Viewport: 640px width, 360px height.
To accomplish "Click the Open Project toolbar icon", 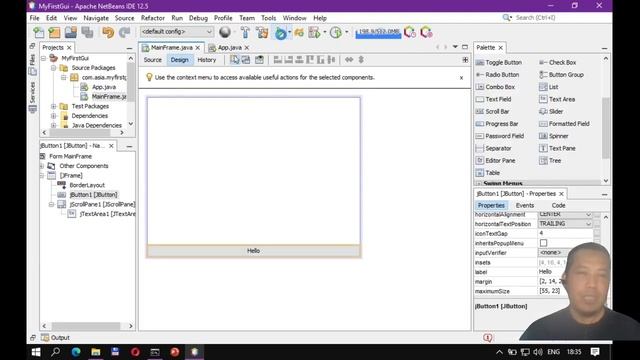I will click(71, 32).
